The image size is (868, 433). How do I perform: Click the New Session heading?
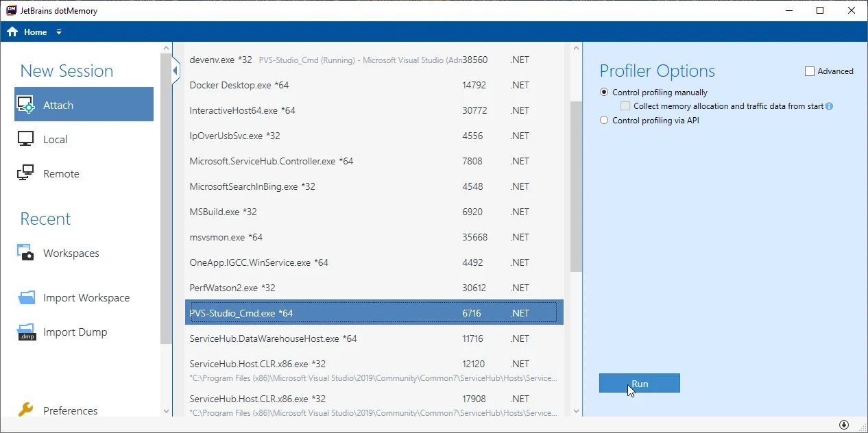click(67, 71)
